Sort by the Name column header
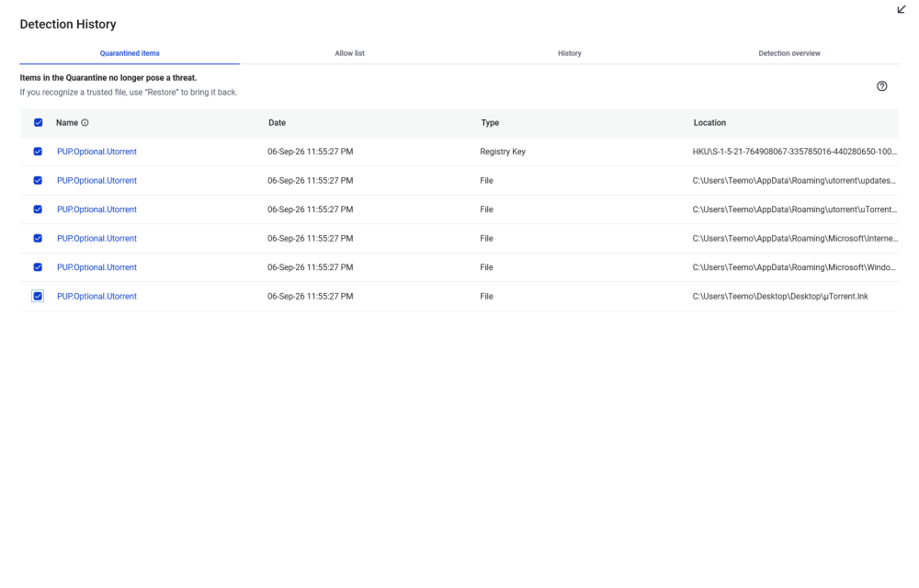 click(67, 122)
